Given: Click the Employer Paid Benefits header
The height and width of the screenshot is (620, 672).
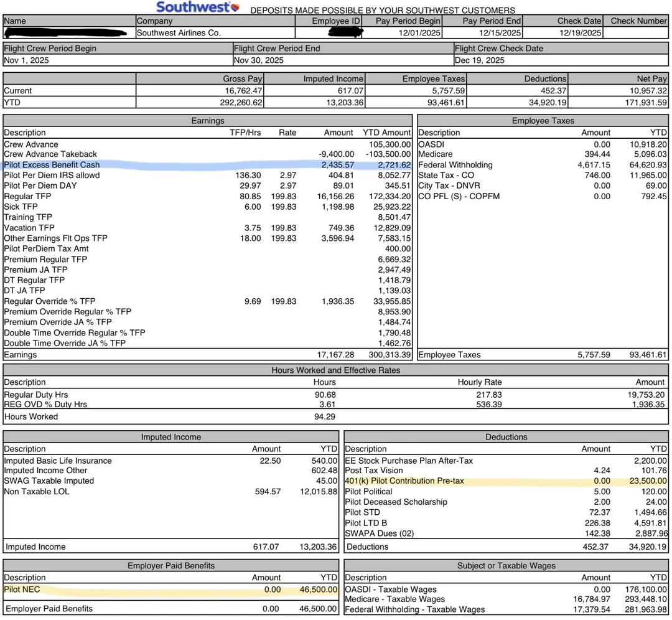Looking at the screenshot, I should (170, 566).
